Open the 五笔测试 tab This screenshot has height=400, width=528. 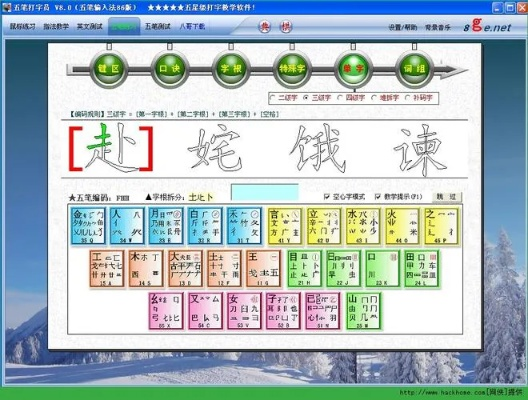pos(158,26)
